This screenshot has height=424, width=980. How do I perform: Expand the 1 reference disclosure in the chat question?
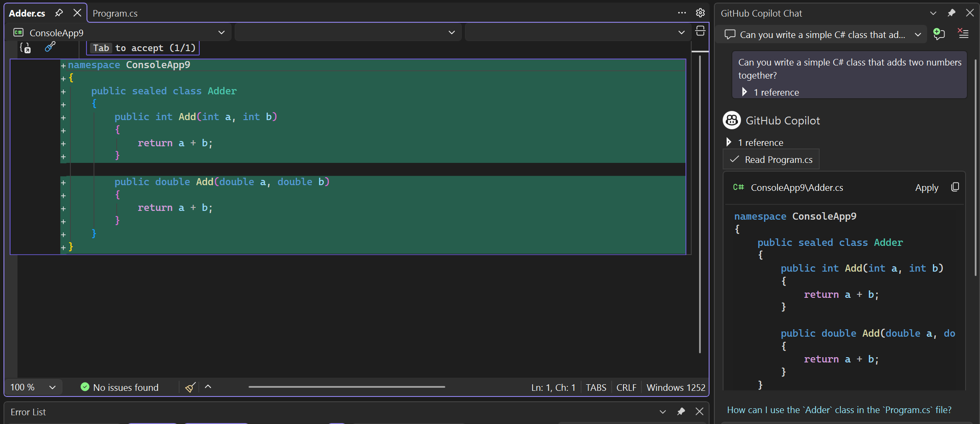[x=745, y=92]
